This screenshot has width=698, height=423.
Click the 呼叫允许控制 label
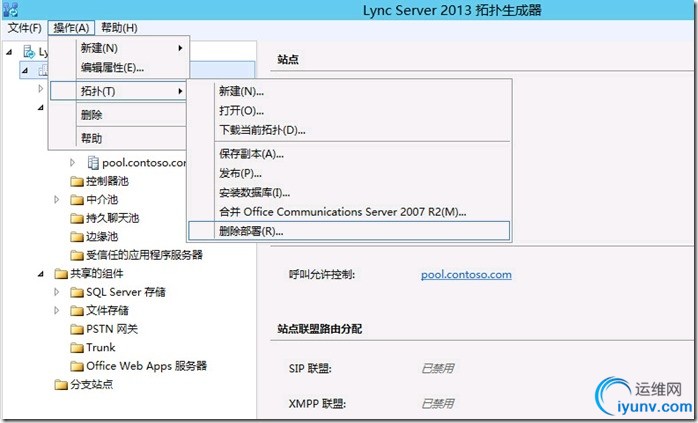(x=322, y=275)
